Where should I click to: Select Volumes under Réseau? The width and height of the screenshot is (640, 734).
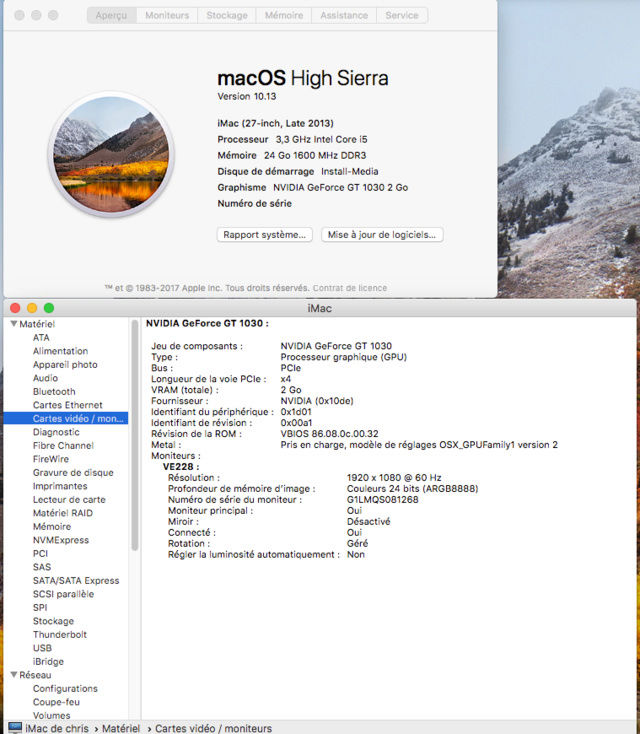click(x=51, y=715)
